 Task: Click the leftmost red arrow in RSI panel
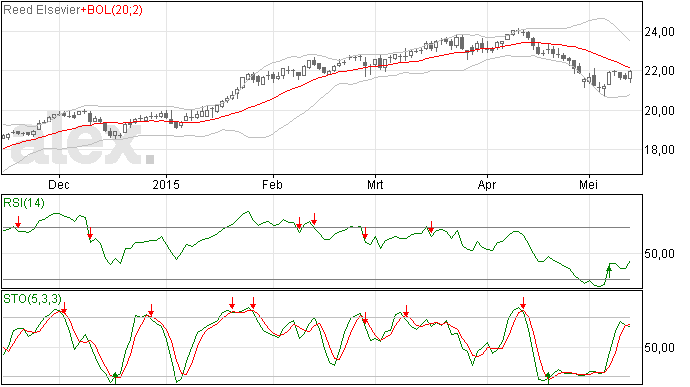point(18,221)
